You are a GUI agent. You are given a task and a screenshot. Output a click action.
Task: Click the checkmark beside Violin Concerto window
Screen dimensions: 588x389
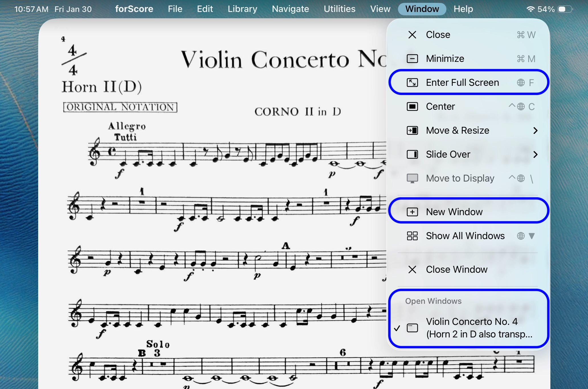397,328
